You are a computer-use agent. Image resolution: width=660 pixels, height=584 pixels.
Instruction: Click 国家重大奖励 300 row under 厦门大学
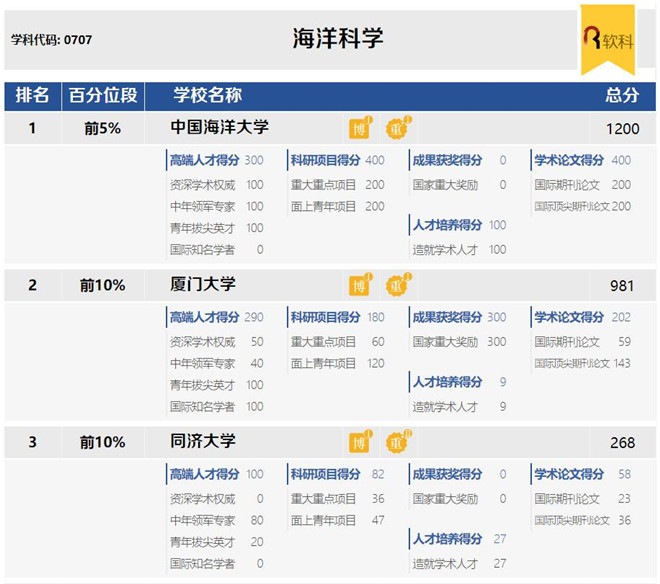(459, 341)
